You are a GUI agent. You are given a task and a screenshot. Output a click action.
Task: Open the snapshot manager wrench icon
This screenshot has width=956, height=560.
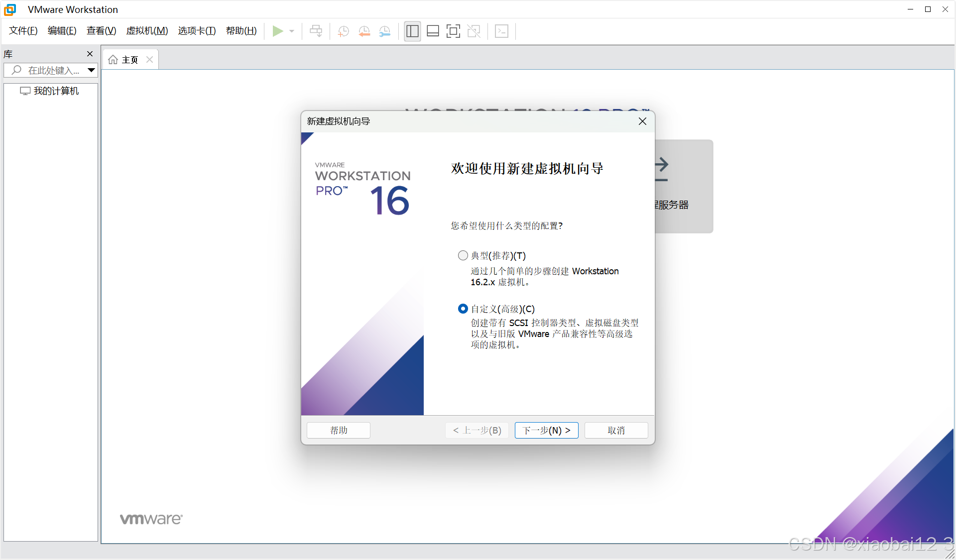coord(384,31)
